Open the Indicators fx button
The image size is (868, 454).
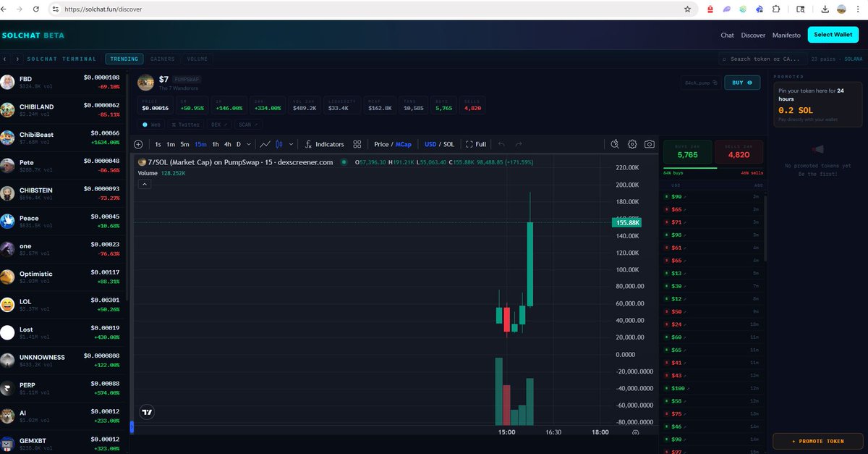(325, 144)
